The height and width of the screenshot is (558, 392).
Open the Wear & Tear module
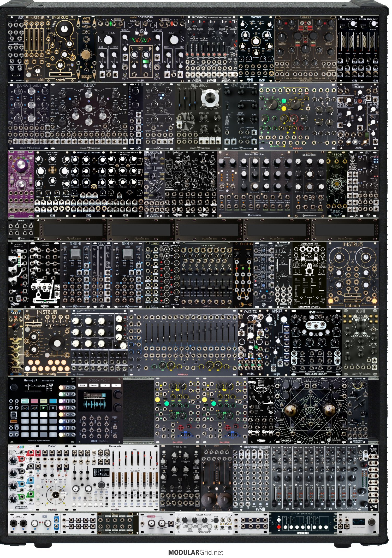click(x=180, y=478)
